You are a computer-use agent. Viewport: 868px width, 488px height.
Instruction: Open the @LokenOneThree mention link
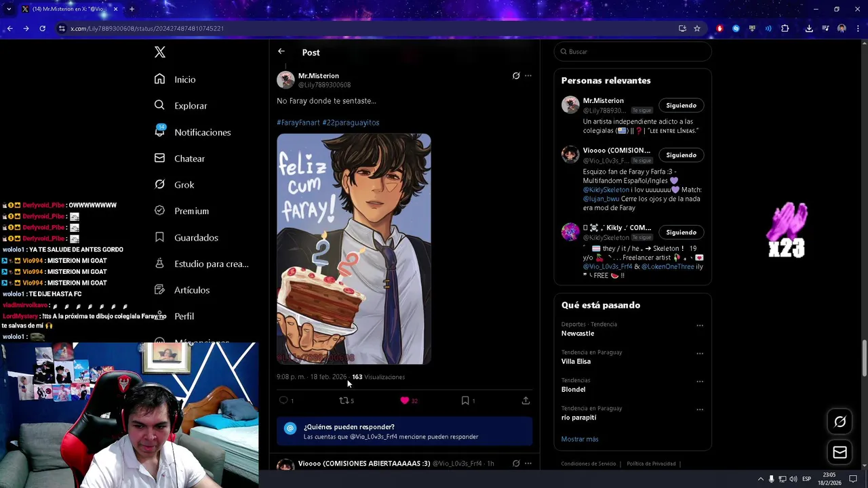pos(668,267)
